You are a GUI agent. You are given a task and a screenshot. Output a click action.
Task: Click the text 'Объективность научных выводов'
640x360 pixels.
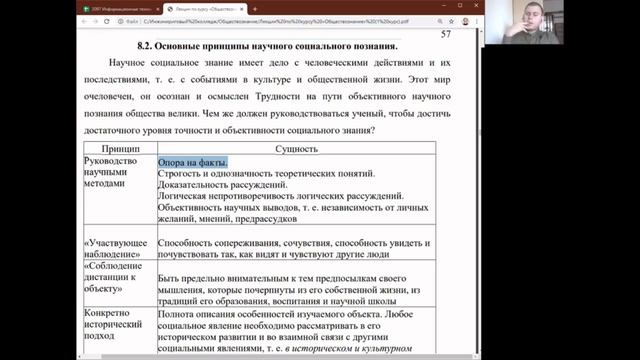[228, 208]
